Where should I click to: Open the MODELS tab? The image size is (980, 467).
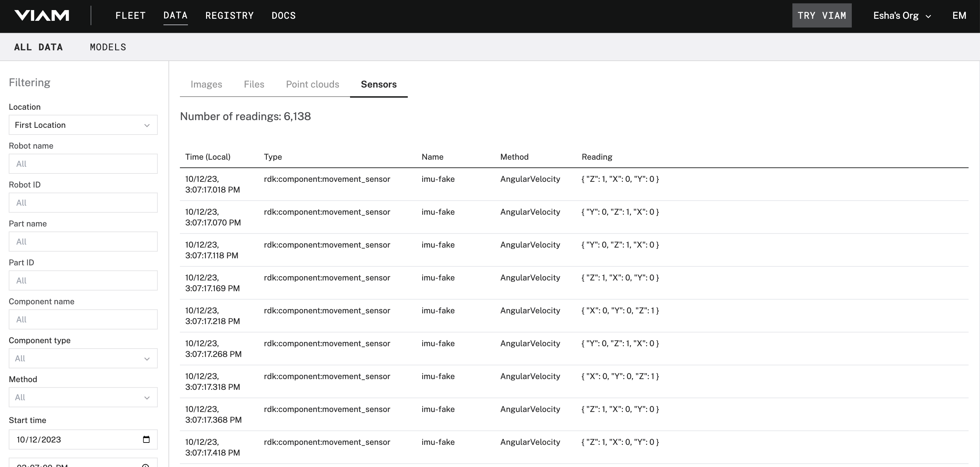coord(108,47)
